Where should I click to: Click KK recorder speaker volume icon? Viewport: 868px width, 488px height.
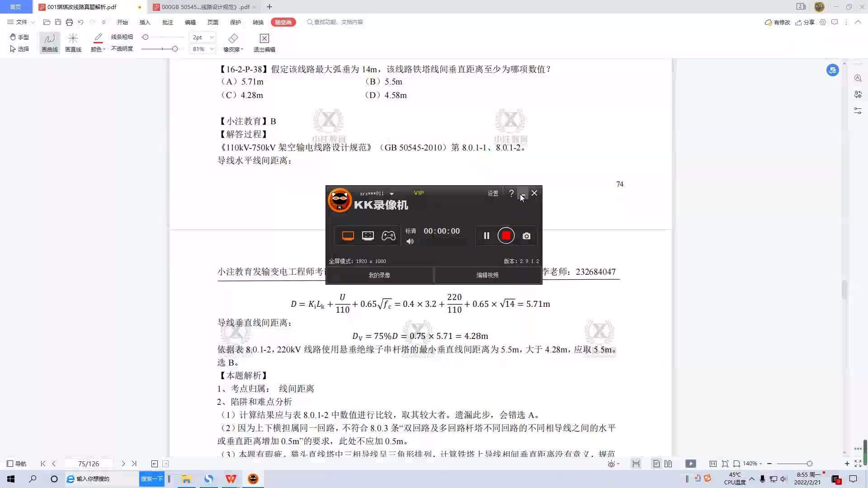(x=410, y=242)
